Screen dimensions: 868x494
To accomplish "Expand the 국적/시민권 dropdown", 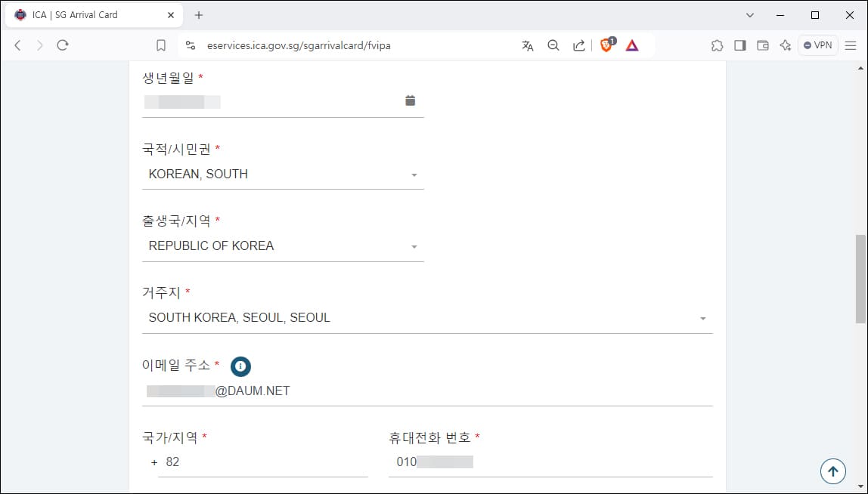I will [x=414, y=174].
